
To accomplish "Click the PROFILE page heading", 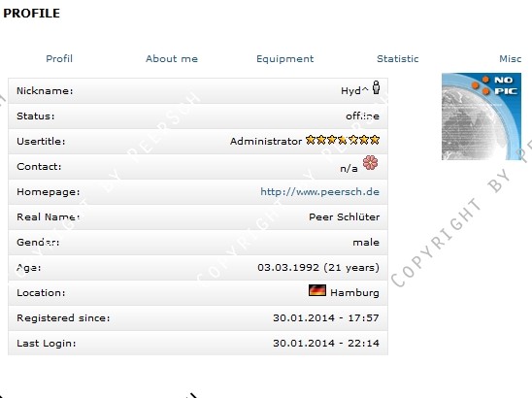I will [x=32, y=14].
